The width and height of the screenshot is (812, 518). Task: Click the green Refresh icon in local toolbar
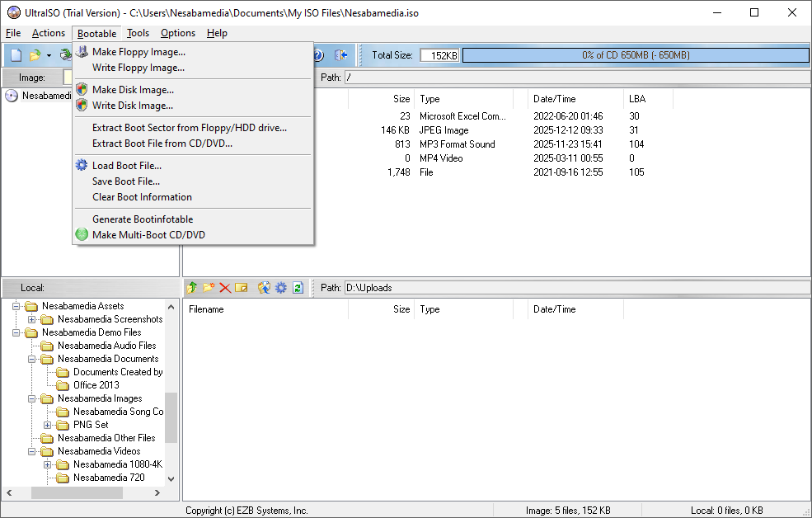(298, 288)
